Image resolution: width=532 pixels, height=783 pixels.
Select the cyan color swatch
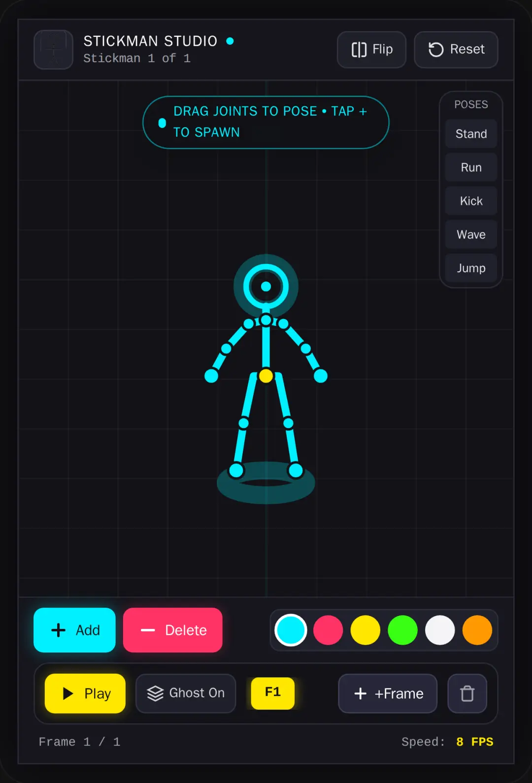point(291,630)
